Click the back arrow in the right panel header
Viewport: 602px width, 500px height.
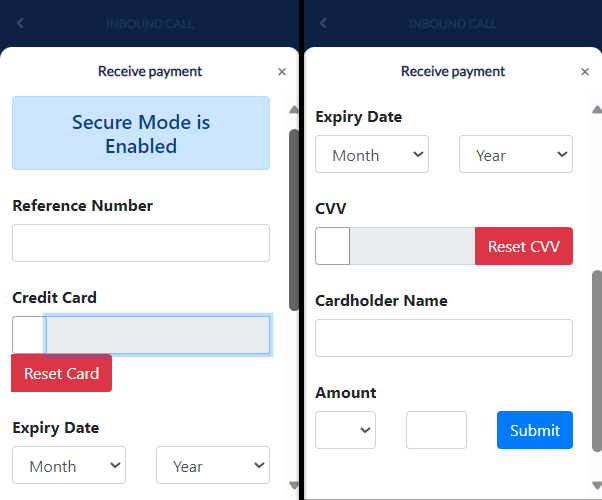[x=323, y=23]
